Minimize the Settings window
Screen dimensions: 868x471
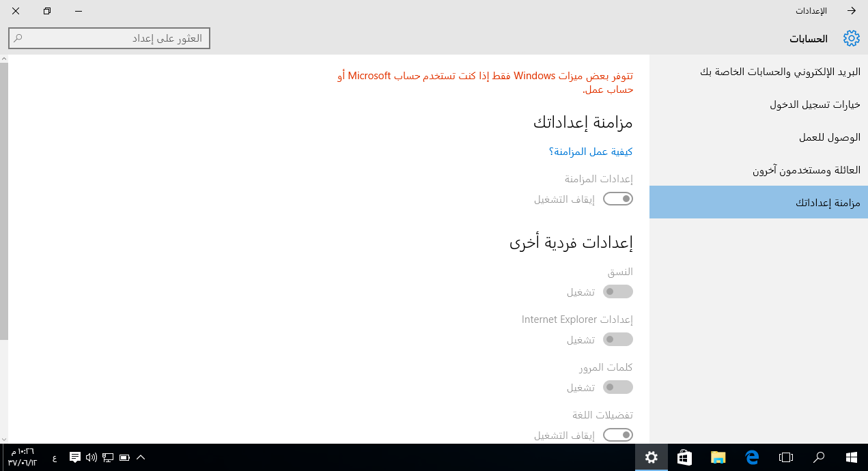tap(79, 11)
